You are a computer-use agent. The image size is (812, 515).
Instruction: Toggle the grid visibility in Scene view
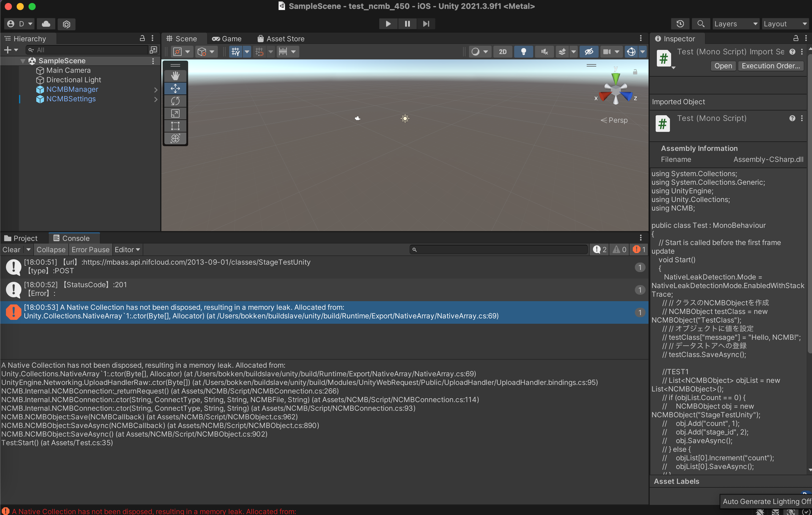coord(236,52)
